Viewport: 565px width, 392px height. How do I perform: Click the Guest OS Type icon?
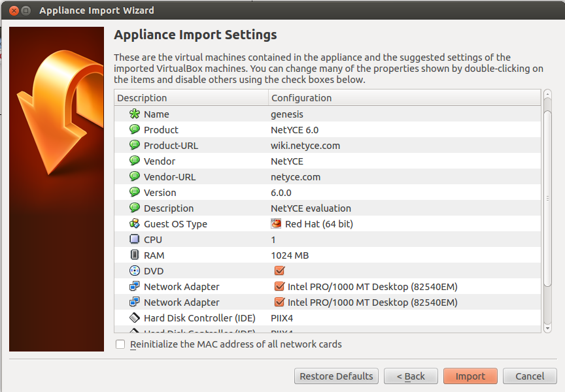click(x=135, y=224)
